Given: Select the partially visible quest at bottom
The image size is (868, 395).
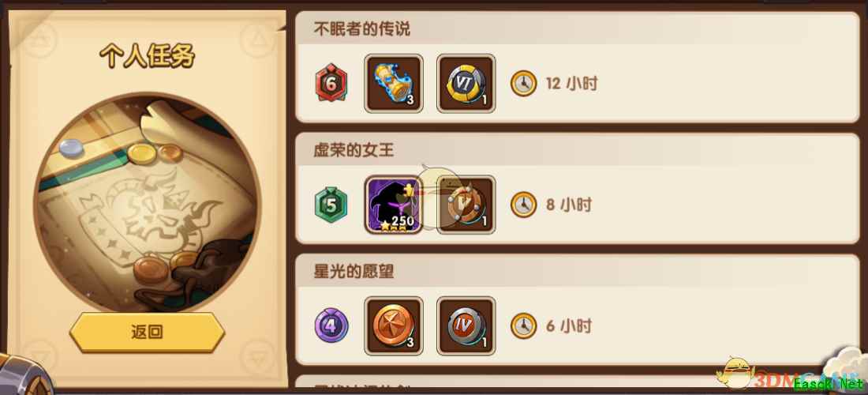Looking at the screenshot, I should [x=578, y=382].
